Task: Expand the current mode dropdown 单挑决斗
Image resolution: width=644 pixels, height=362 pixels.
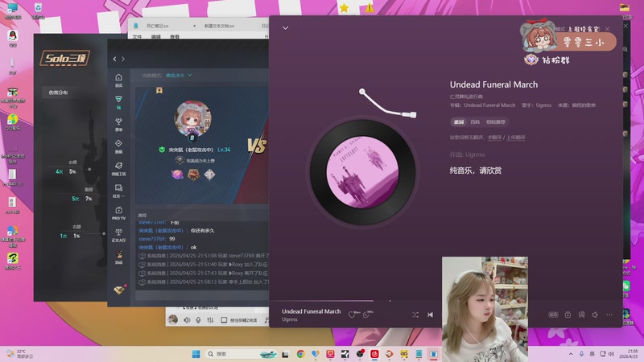Action: (x=179, y=76)
